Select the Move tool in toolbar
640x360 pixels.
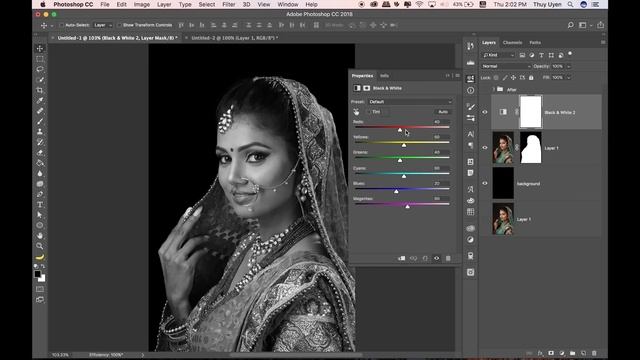click(x=40, y=49)
